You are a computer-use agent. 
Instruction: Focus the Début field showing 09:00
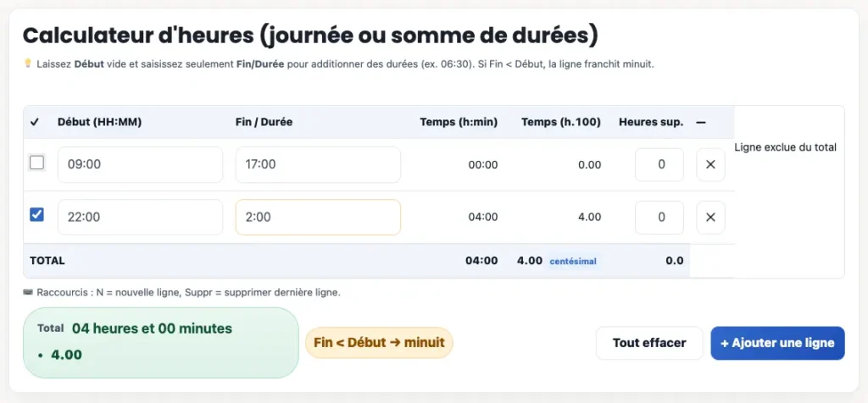pos(140,164)
